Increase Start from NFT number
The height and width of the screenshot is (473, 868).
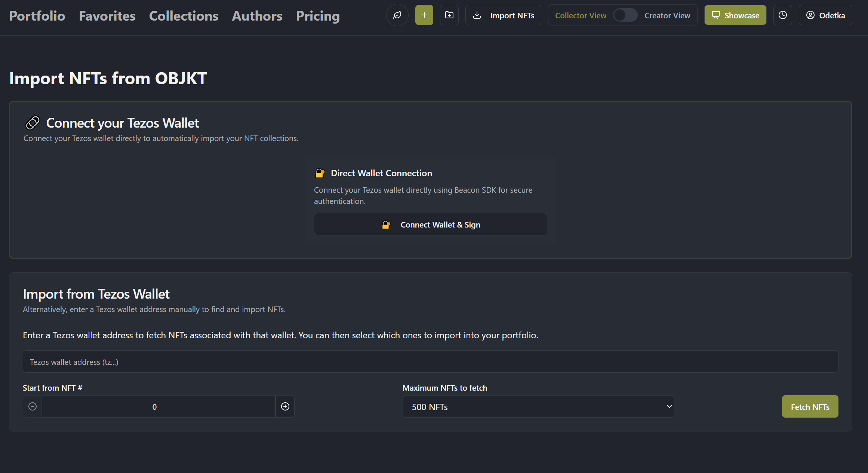click(x=285, y=407)
